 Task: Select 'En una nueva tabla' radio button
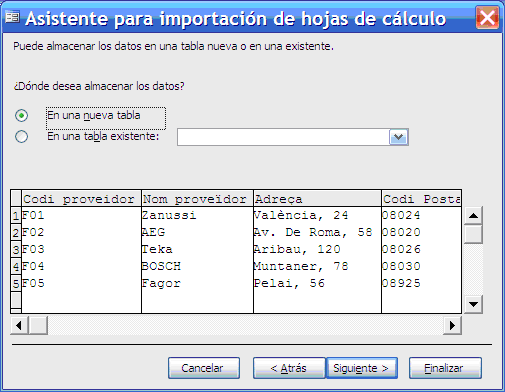click(x=21, y=116)
